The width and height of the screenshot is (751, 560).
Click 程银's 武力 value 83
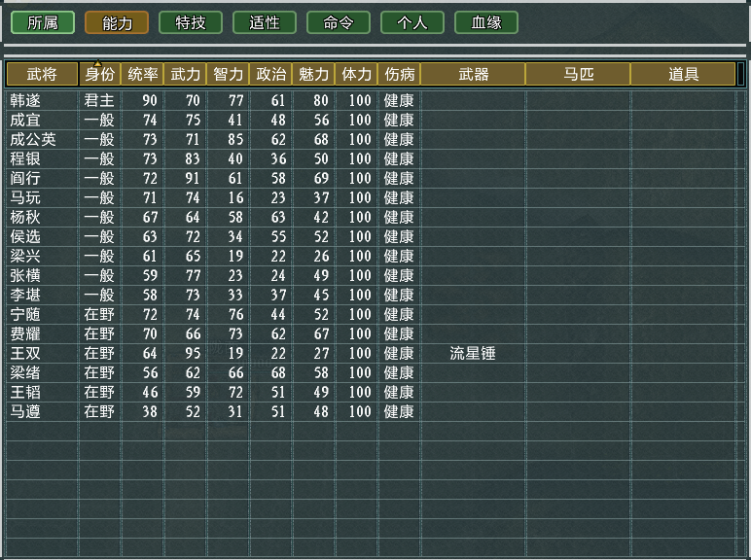[193, 158]
